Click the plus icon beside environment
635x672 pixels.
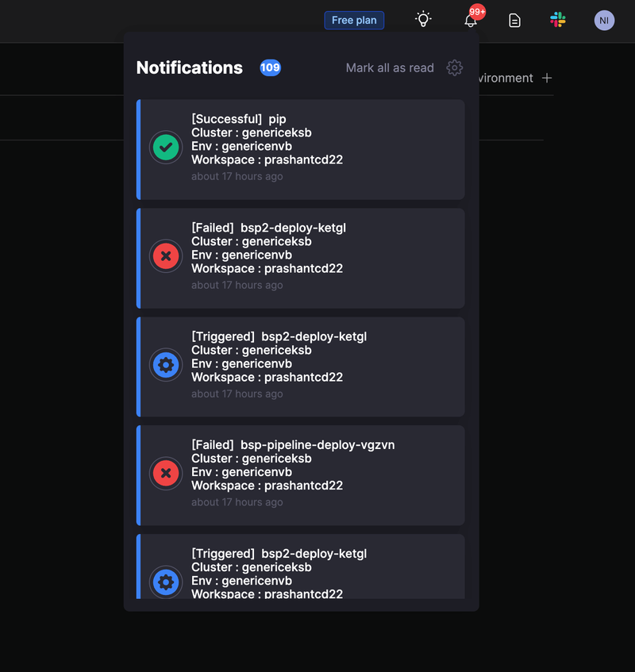(x=546, y=78)
